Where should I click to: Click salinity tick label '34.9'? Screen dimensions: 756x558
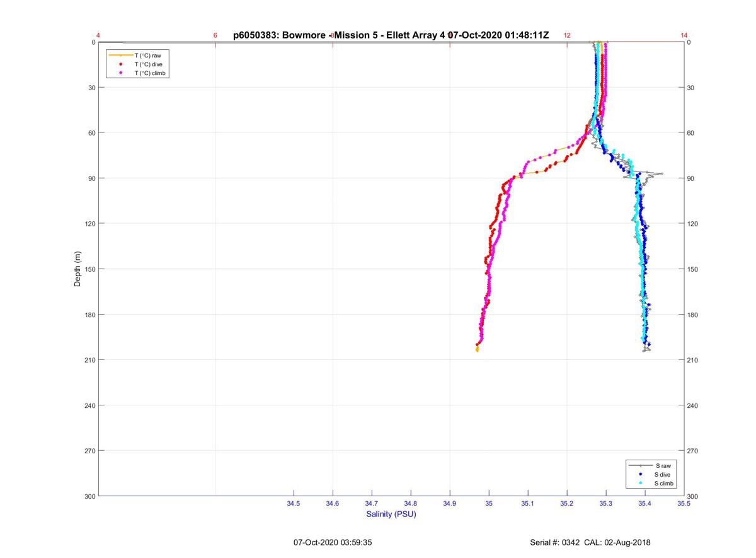click(450, 504)
